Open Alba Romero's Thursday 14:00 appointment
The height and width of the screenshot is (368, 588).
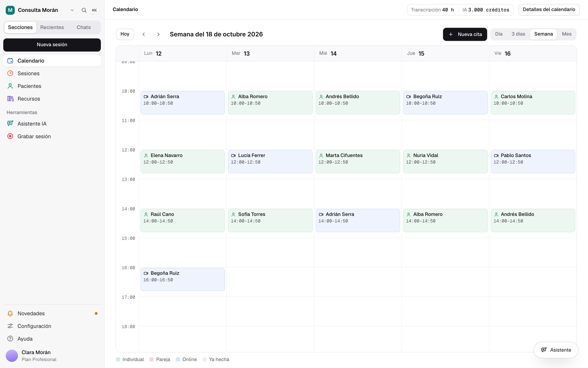(x=445, y=221)
